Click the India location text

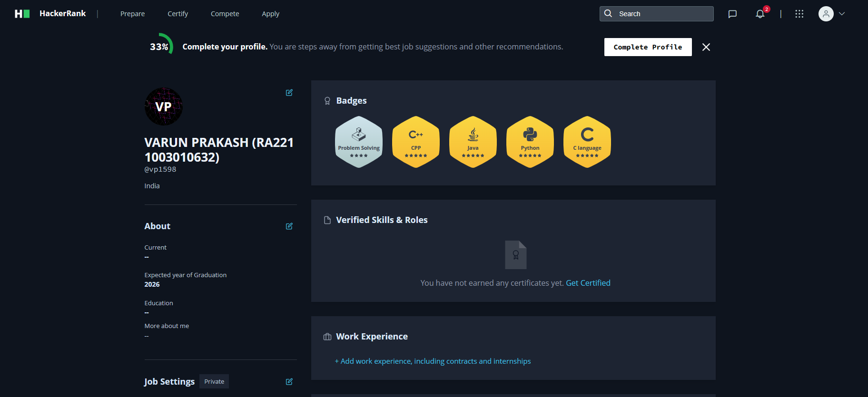[152, 186]
